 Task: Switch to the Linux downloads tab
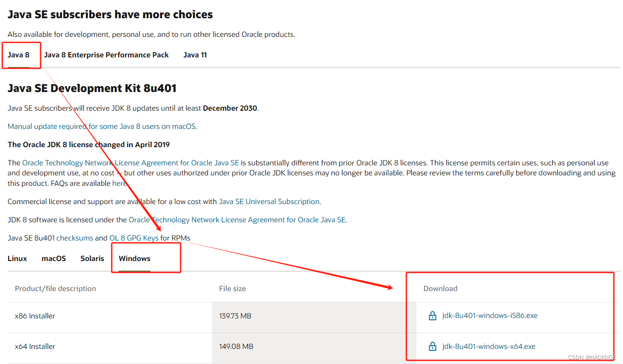point(17,258)
